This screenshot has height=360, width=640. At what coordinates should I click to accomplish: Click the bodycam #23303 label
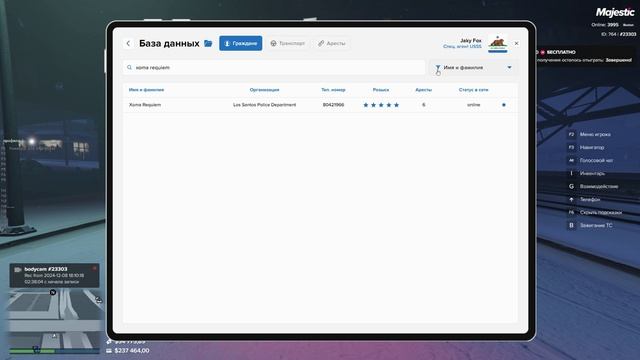pos(46,269)
